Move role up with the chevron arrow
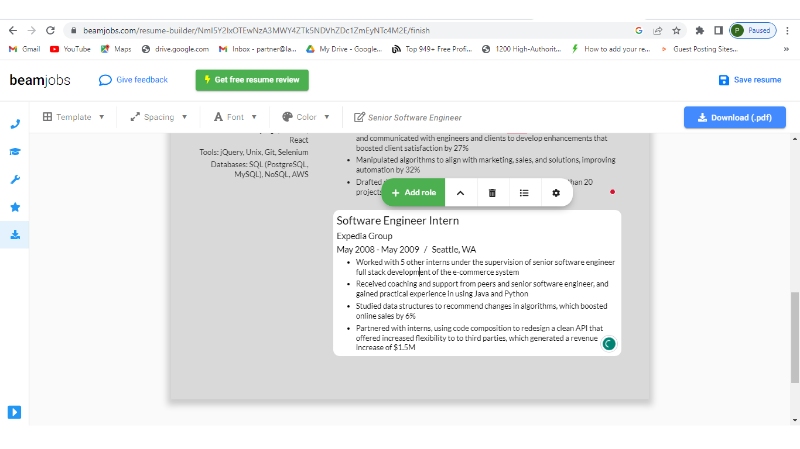This screenshot has width=800, height=449. click(460, 192)
